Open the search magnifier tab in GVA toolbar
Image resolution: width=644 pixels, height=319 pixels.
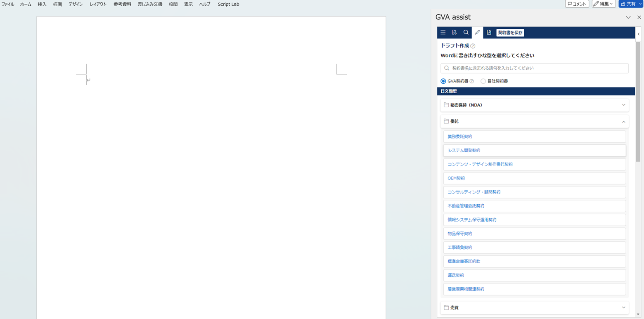point(466,32)
